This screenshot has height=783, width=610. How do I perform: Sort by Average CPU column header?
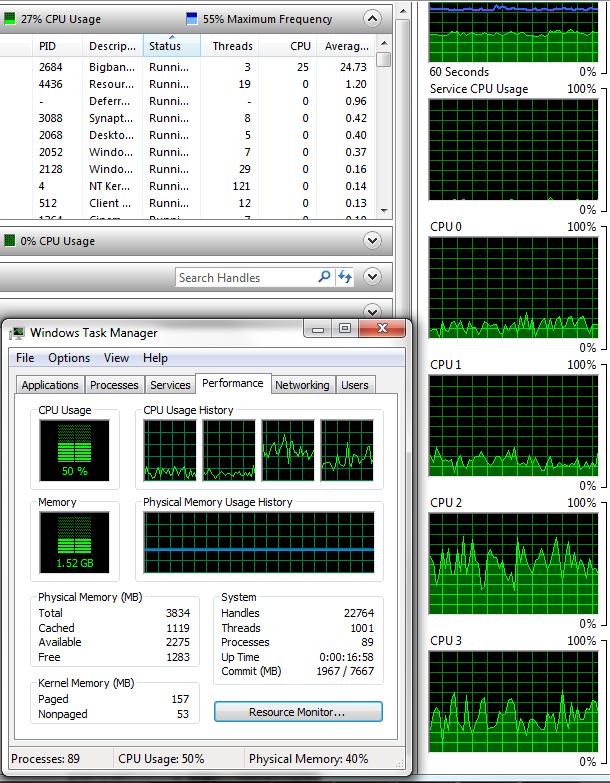346,46
